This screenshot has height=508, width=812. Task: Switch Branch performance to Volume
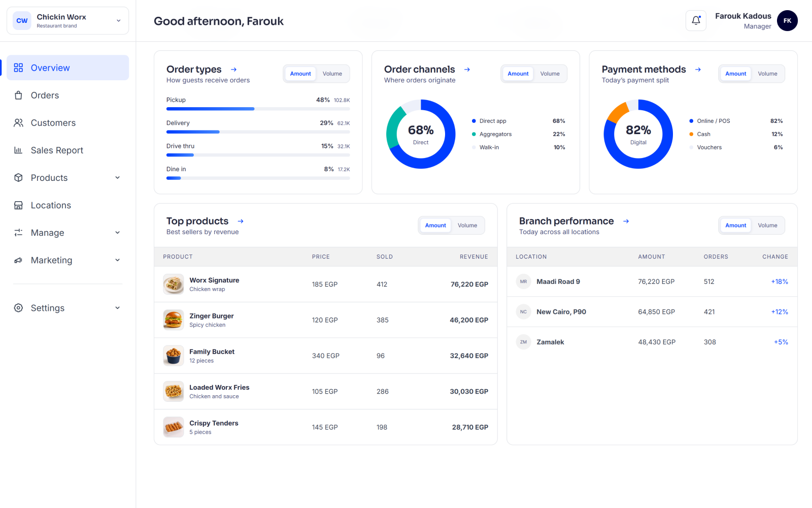coord(767,226)
